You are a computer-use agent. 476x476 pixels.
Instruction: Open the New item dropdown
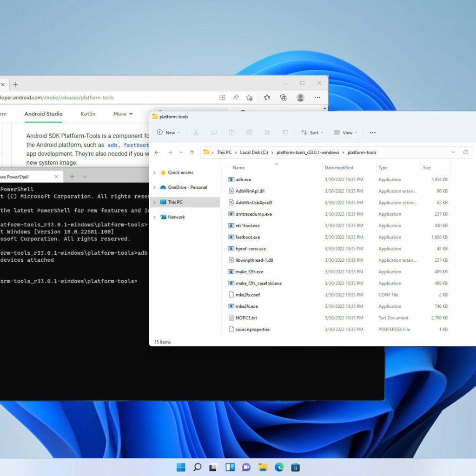click(168, 132)
